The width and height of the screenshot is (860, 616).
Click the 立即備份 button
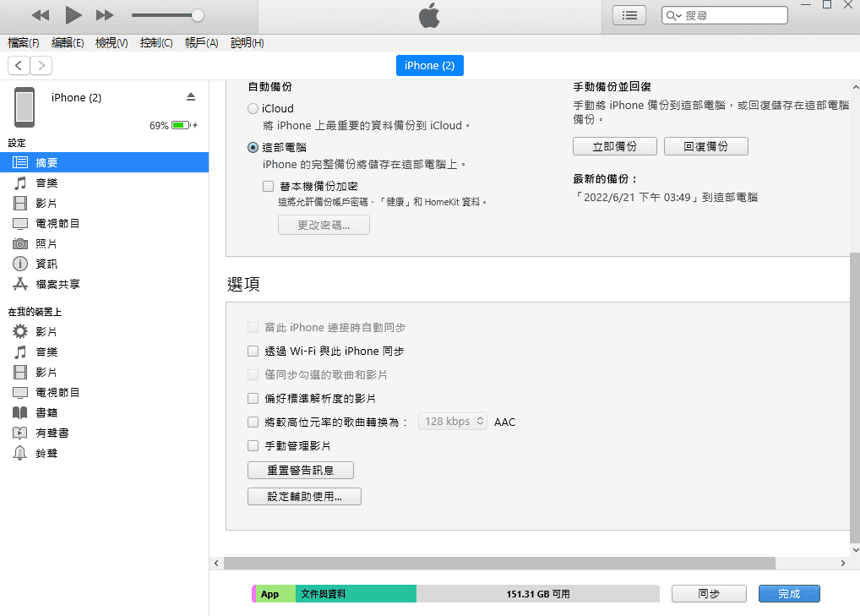pos(614,146)
